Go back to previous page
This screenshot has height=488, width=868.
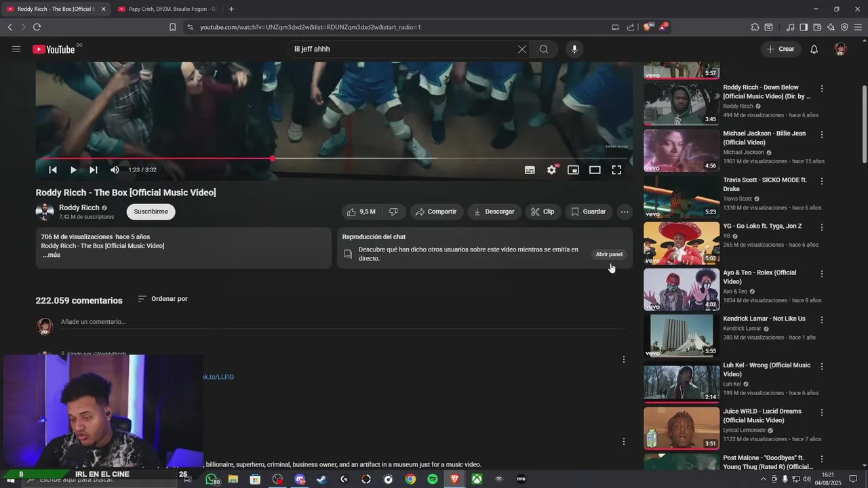(9, 27)
